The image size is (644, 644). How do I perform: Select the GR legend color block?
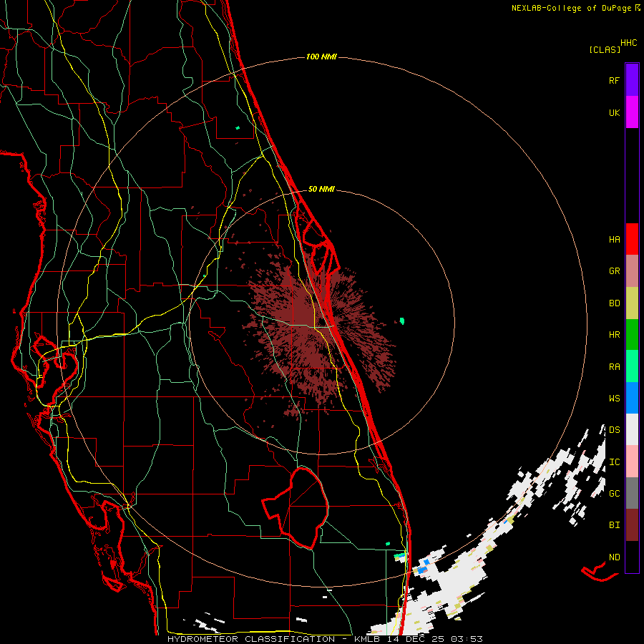click(632, 271)
